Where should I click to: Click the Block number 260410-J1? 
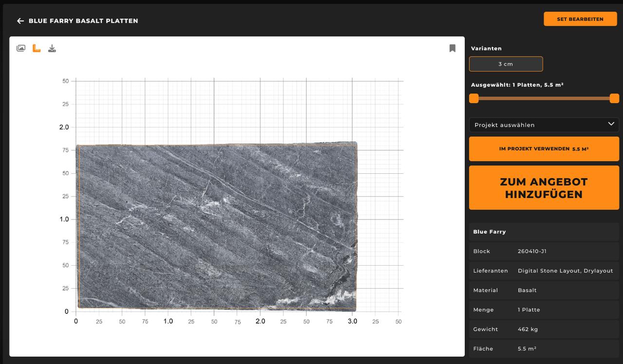point(532,251)
